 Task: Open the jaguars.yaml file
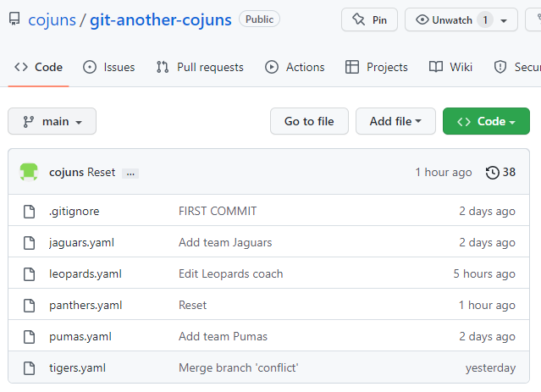pos(81,243)
